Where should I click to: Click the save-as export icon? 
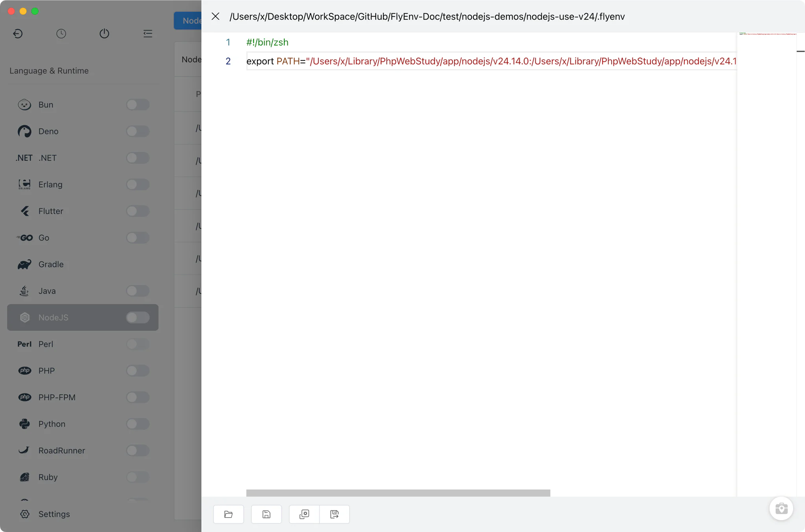[x=334, y=514]
